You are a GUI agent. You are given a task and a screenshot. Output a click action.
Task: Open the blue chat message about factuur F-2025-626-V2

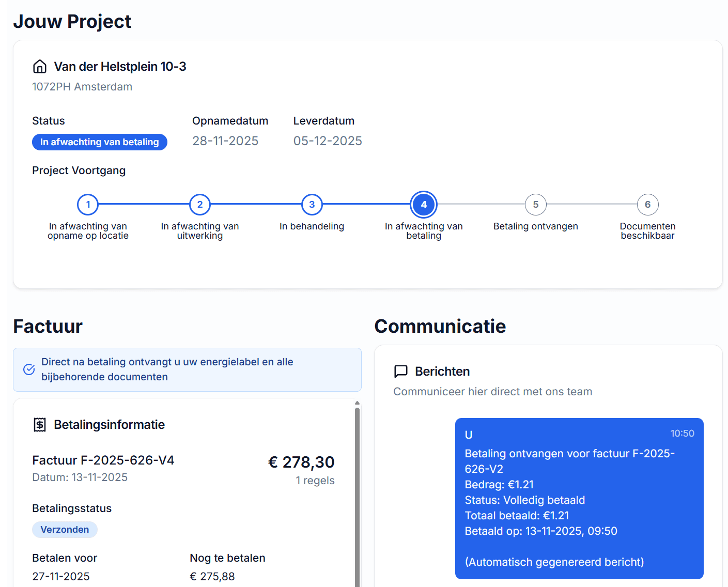[x=579, y=498]
